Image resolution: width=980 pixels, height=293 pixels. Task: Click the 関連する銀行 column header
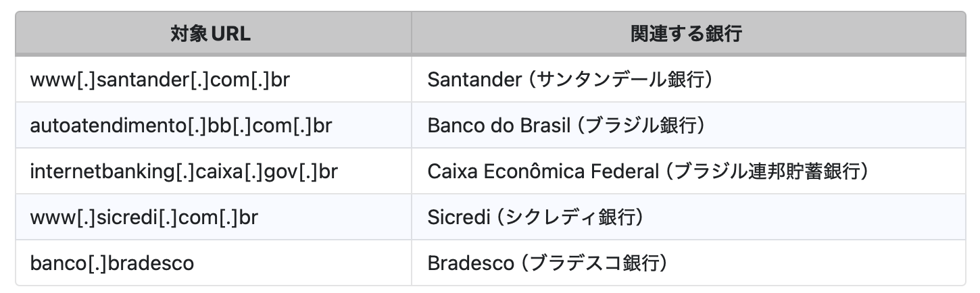pos(687,34)
